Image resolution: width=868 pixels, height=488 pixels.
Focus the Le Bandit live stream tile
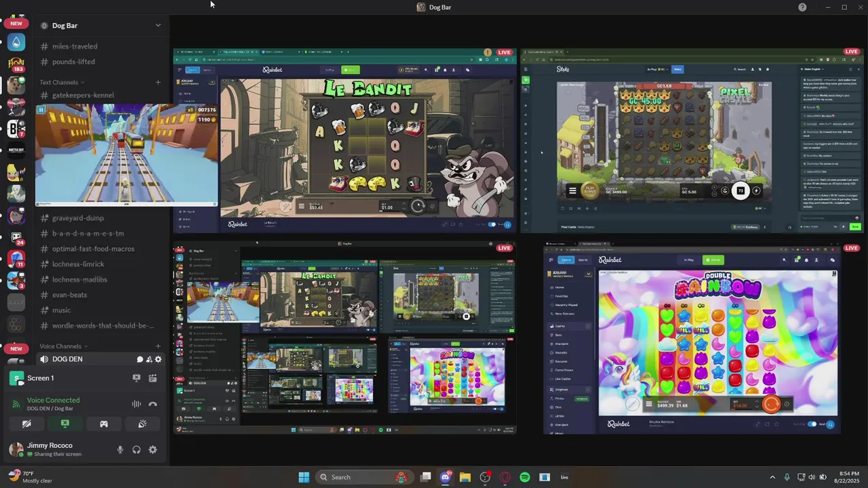click(x=344, y=140)
